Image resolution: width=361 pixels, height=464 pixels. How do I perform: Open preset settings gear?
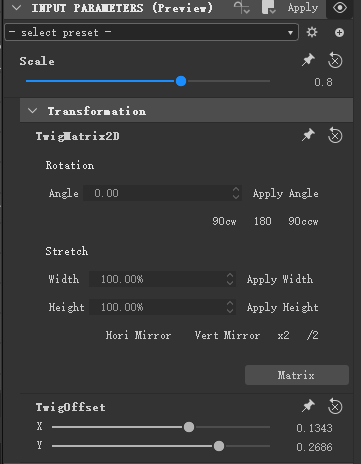coord(312,32)
